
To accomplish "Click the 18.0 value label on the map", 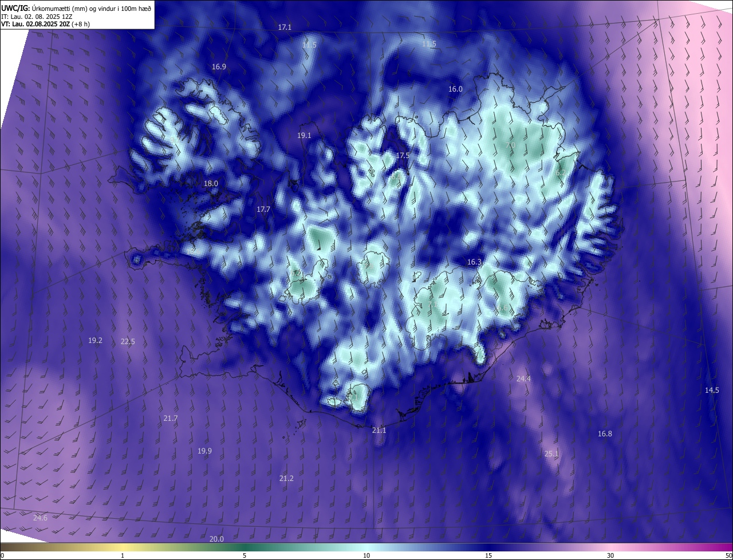I will click(211, 184).
